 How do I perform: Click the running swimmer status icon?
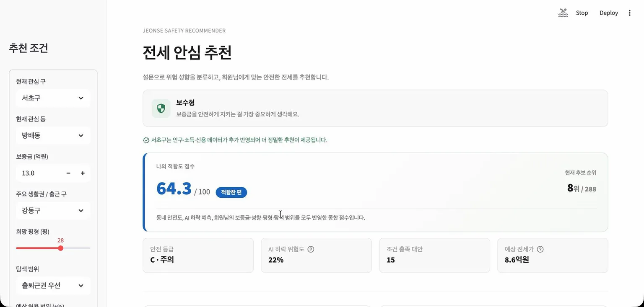pos(563,13)
